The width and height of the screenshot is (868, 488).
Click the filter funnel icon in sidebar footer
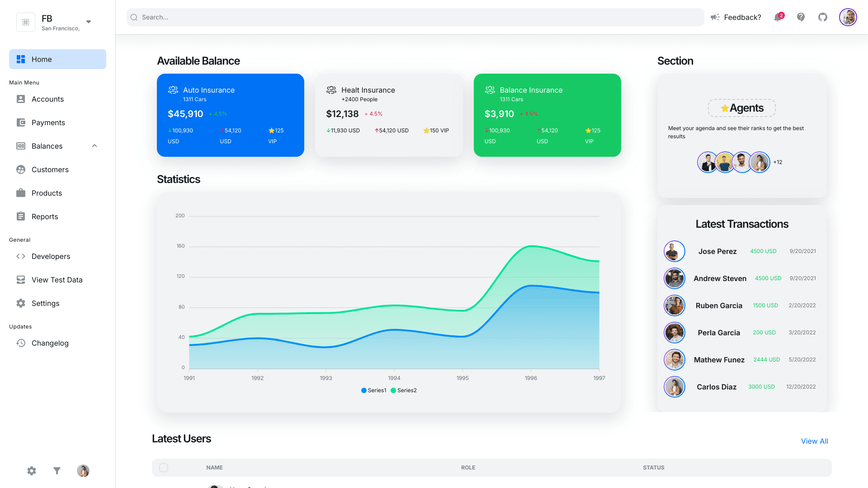[57, 471]
